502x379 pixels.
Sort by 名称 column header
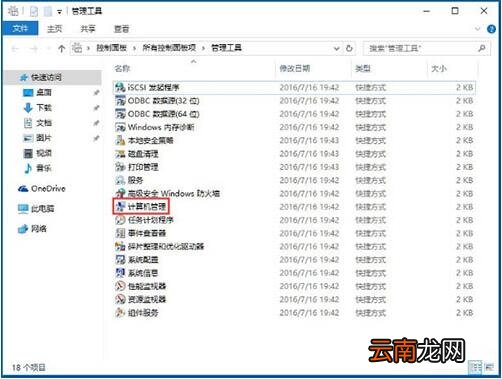pyautogui.click(x=122, y=69)
